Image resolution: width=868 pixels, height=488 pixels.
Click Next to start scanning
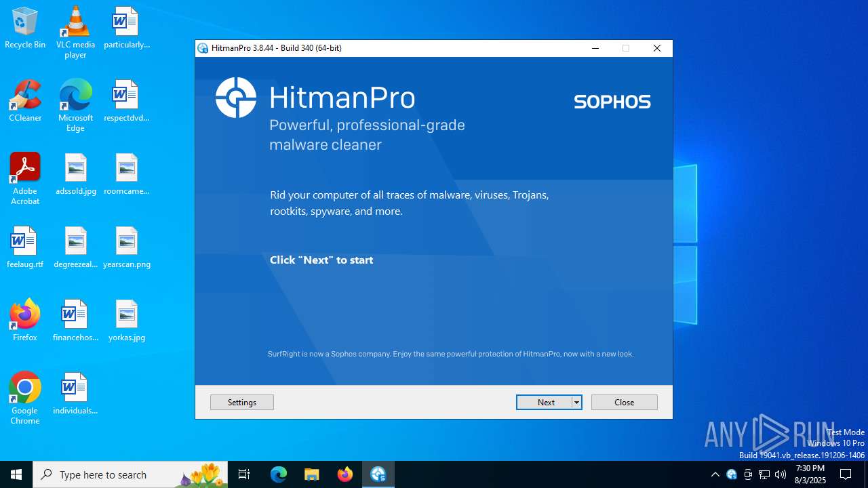click(544, 403)
